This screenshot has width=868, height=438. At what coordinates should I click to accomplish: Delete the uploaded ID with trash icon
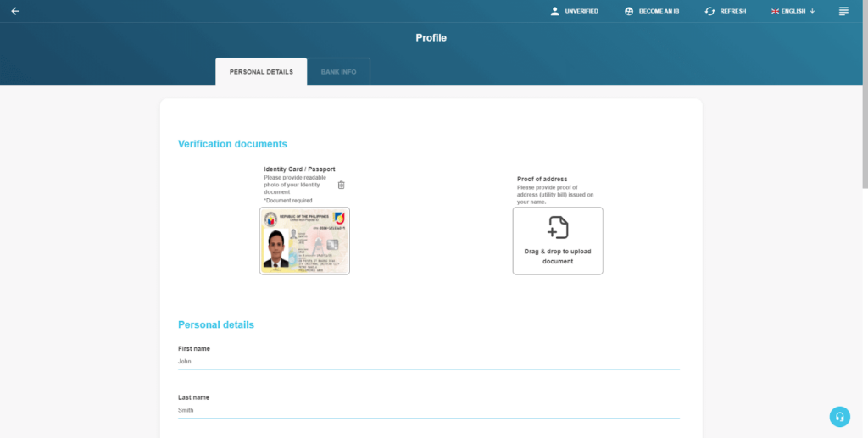341,185
